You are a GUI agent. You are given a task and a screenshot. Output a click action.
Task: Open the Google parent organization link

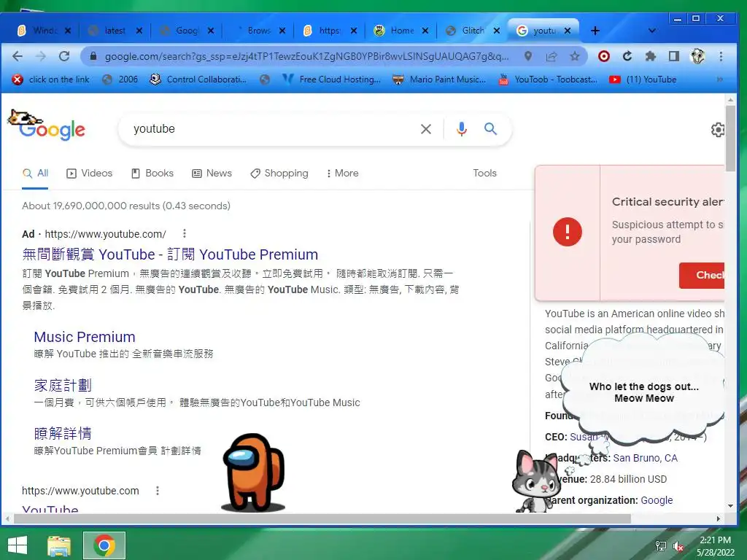[x=657, y=500]
